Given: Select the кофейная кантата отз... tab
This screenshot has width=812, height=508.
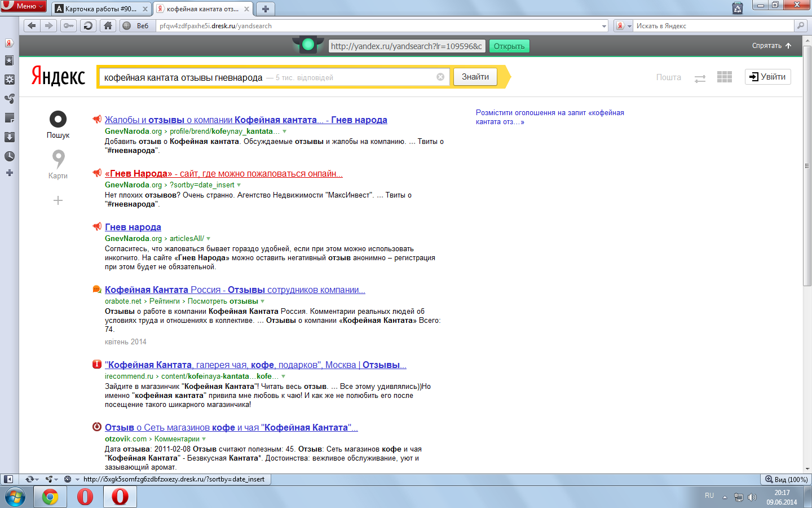Looking at the screenshot, I should click(x=202, y=9).
